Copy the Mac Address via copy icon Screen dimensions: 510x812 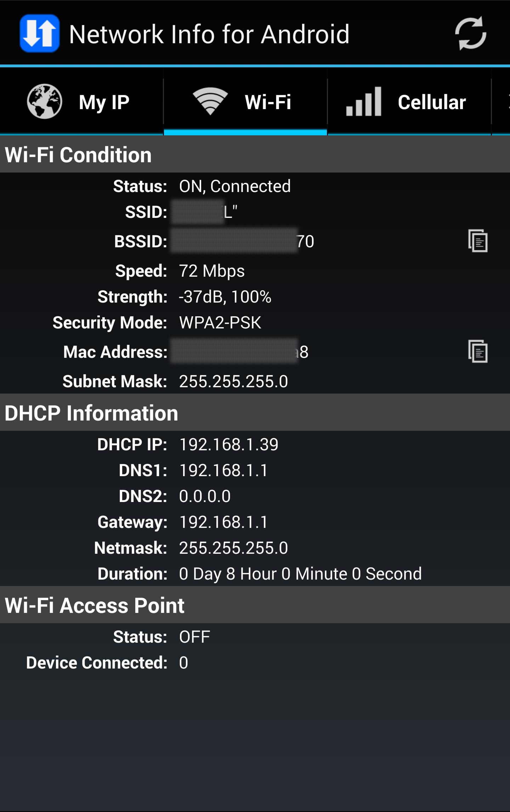click(478, 351)
